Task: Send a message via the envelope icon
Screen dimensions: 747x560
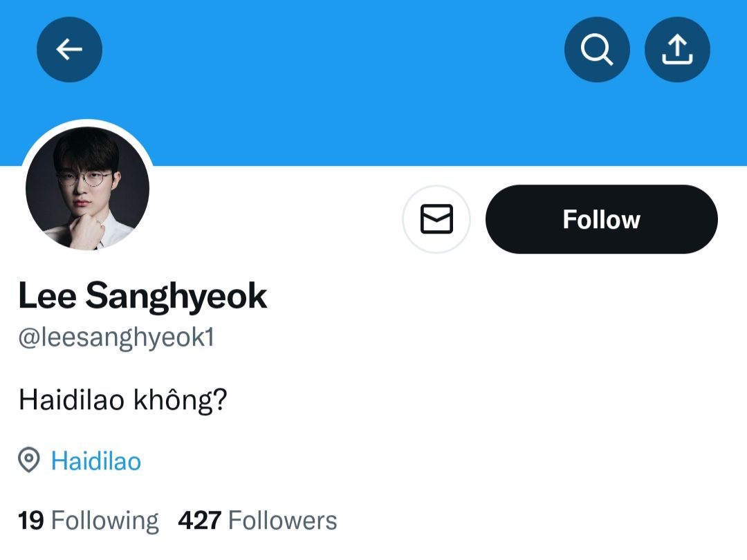Action: click(x=436, y=219)
